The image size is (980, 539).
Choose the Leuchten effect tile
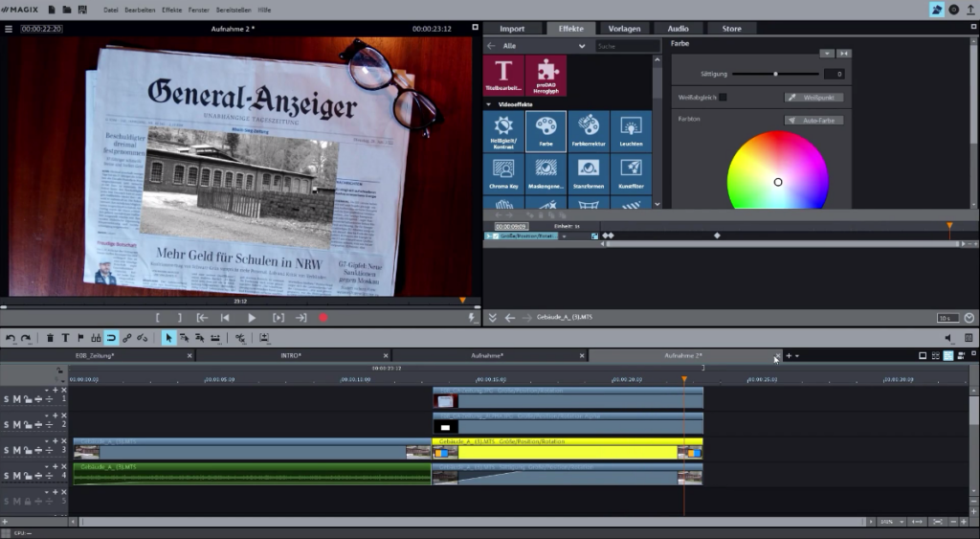coord(632,132)
